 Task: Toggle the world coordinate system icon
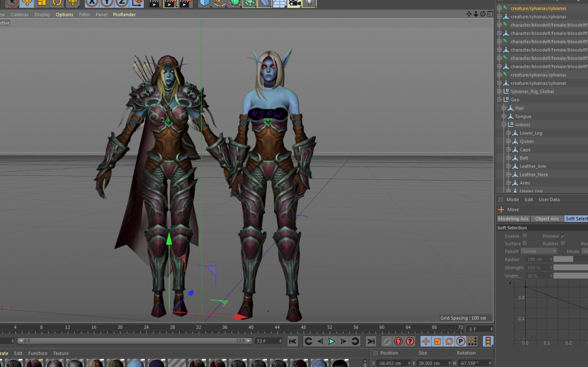(x=136, y=3)
